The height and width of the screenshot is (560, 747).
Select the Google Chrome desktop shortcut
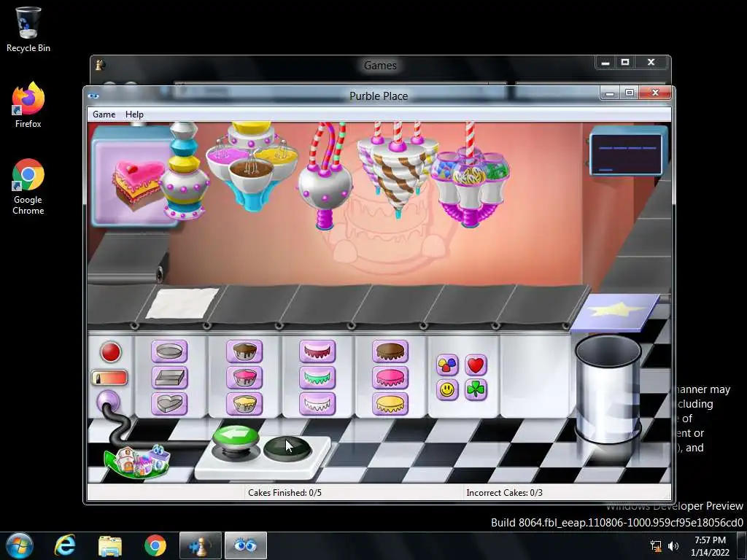pyautogui.click(x=28, y=187)
